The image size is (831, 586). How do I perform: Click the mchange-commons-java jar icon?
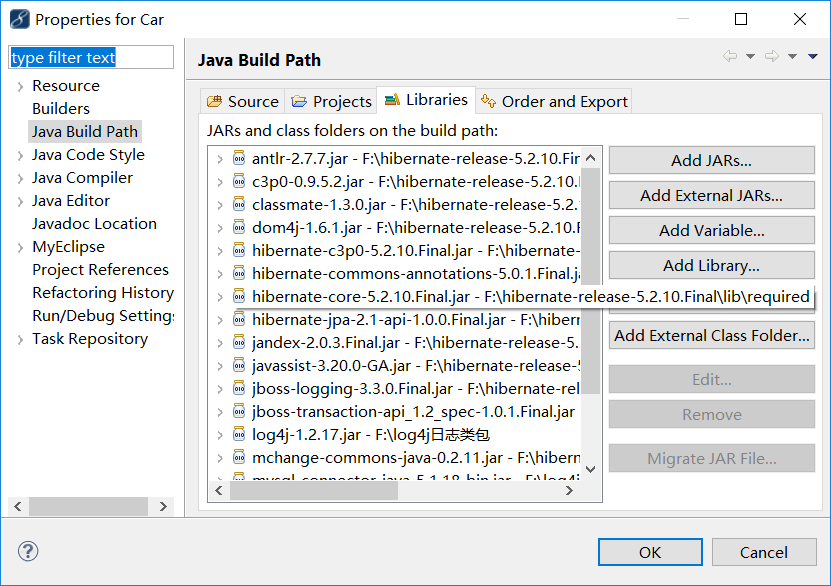(239, 457)
